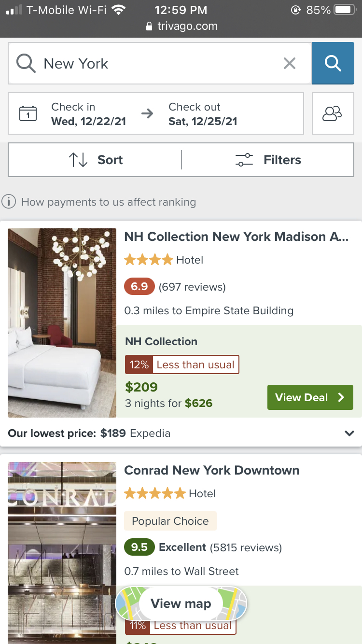
Task: Open the guests and rooms selector icon
Action: tap(333, 113)
